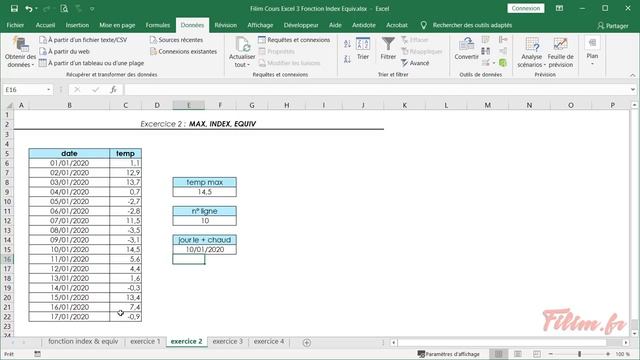Switch to Normal view icon
640x360 pixels.
click(498, 354)
